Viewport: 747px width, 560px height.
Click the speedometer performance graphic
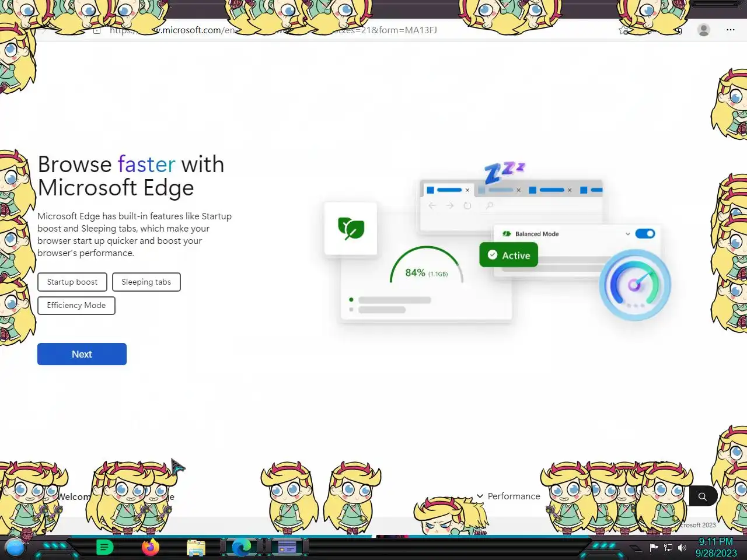tap(635, 285)
